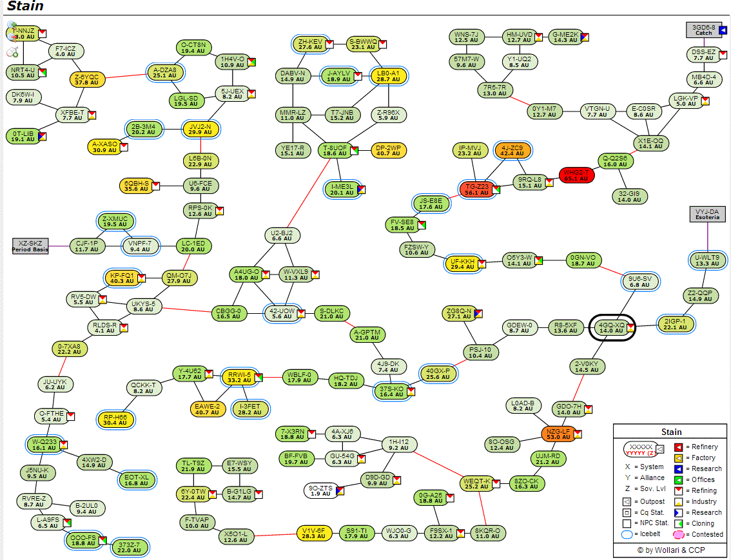Click station icon beside O5Y3-W
This screenshot has height=560, width=731.
538,260
